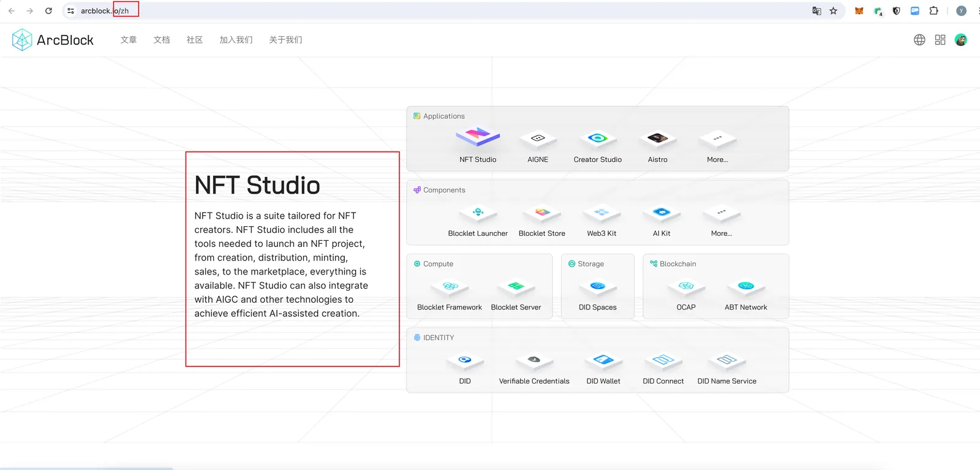Go forward with the browser forward arrow

tap(29, 11)
